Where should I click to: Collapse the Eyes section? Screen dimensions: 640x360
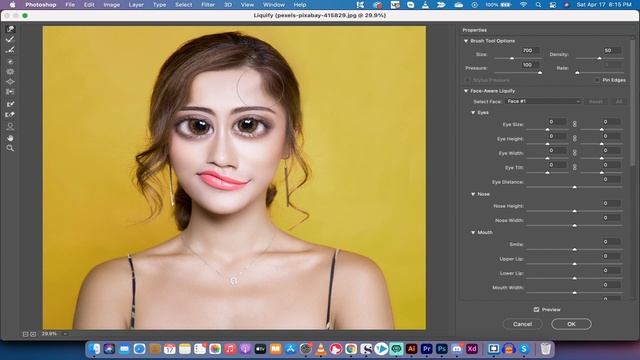point(473,112)
